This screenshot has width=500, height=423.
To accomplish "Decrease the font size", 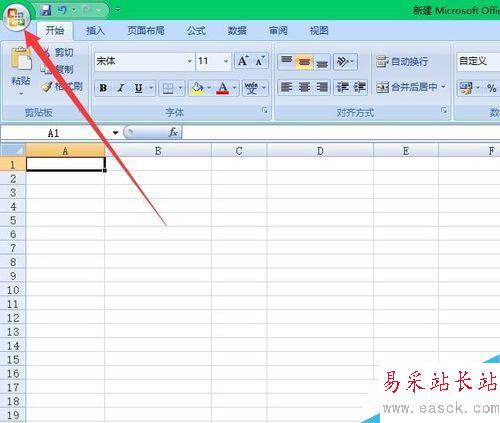I will coord(260,61).
